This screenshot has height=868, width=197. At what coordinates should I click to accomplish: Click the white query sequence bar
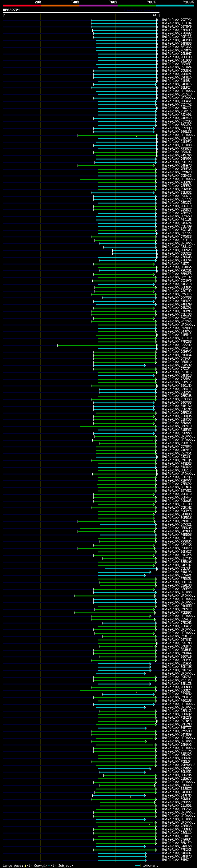81,13
